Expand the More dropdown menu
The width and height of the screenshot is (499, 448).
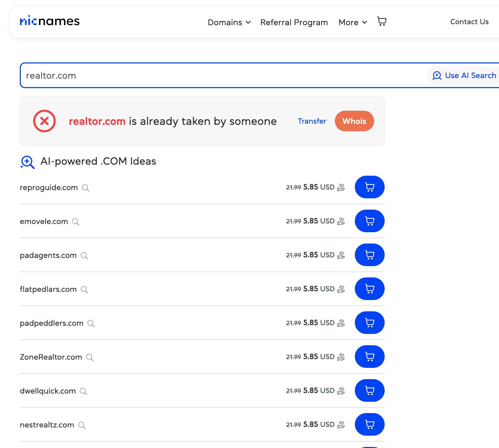(x=353, y=22)
